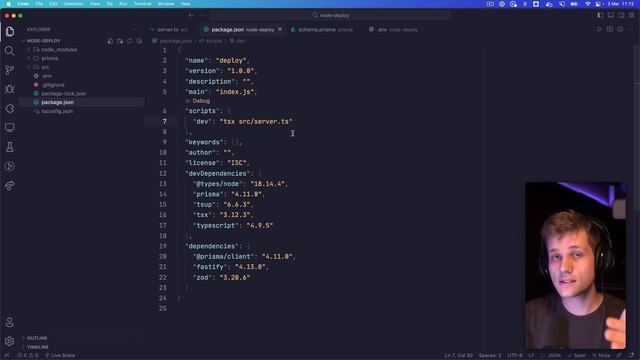Image resolution: width=640 pixels, height=360 pixels.
Task: Expand the OUTLINE section
Action: 37,338
